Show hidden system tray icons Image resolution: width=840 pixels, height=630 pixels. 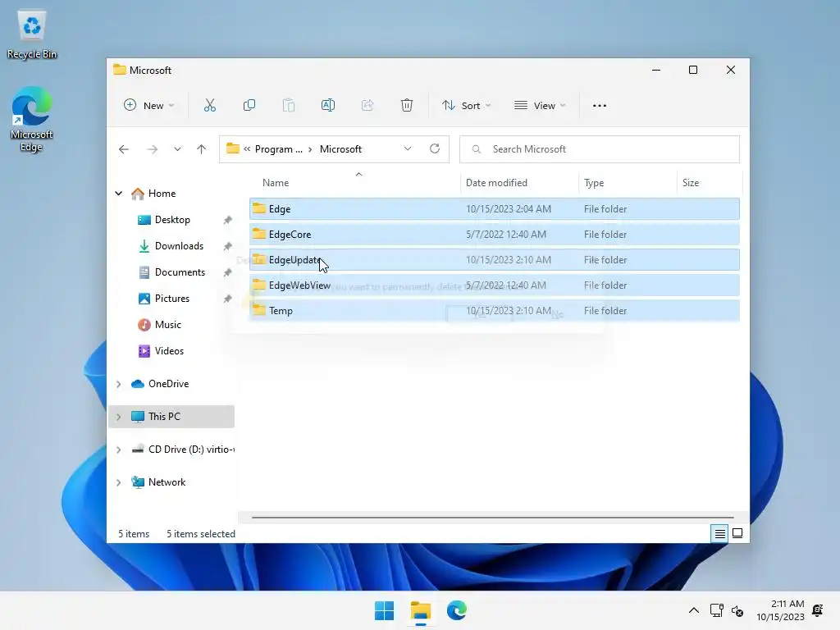(x=694, y=610)
